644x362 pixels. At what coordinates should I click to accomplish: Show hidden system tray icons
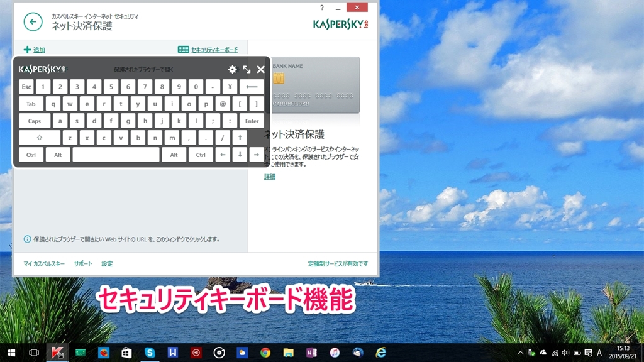click(520, 353)
